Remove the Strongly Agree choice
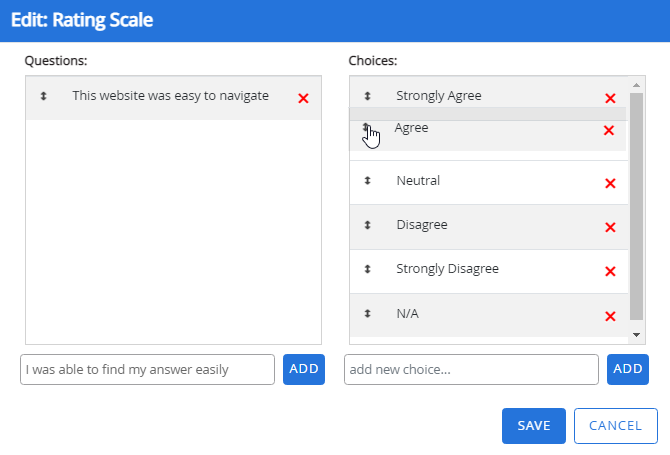Viewport: 670px width, 455px height. pyautogui.click(x=610, y=98)
